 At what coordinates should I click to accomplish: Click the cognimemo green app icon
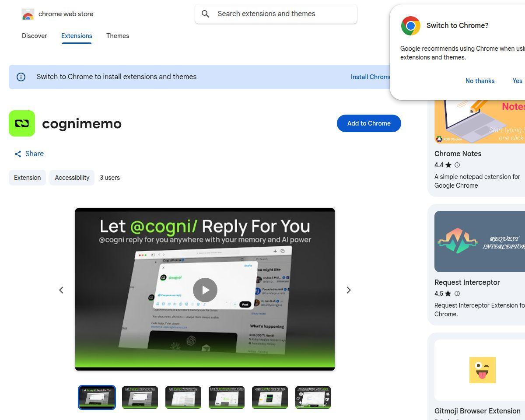coord(22,123)
